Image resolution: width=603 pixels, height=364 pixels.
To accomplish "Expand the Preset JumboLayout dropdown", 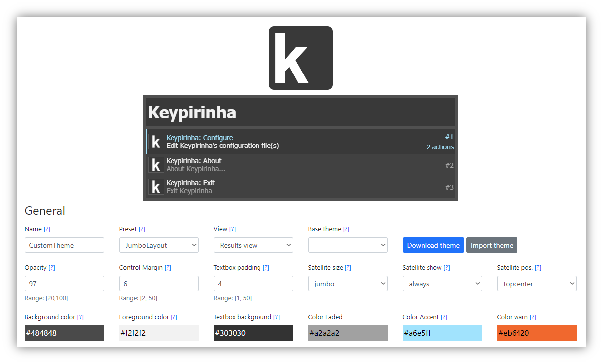I will (x=159, y=245).
